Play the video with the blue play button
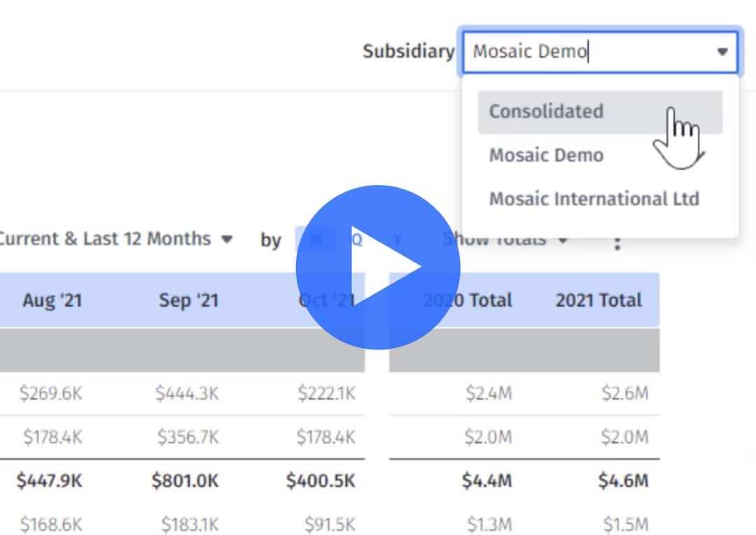The height and width of the screenshot is (535, 756). pyautogui.click(x=378, y=267)
